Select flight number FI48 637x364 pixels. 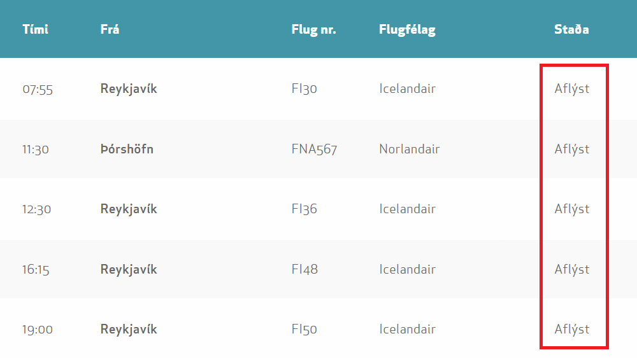coord(304,269)
